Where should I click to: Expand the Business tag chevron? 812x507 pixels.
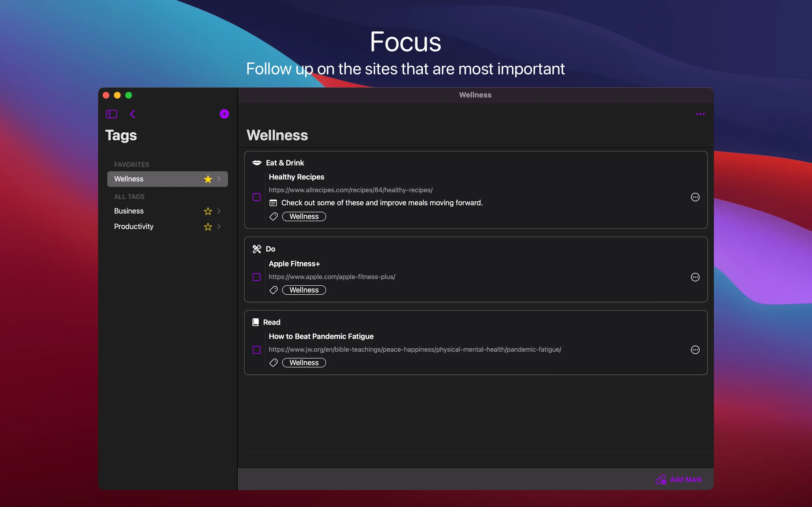tap(219, 211)
